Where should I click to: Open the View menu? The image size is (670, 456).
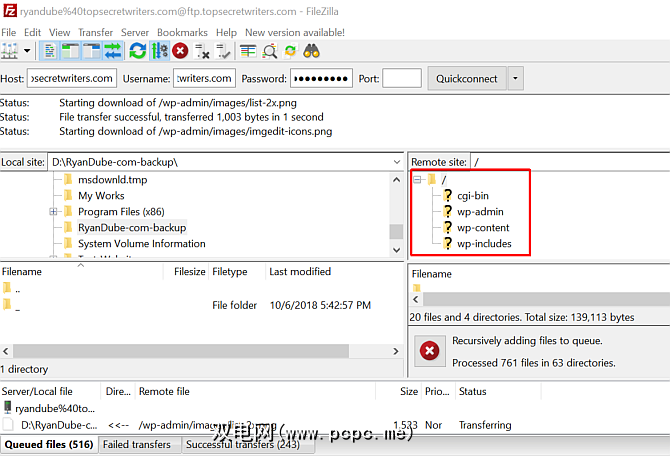pos(59,32)
